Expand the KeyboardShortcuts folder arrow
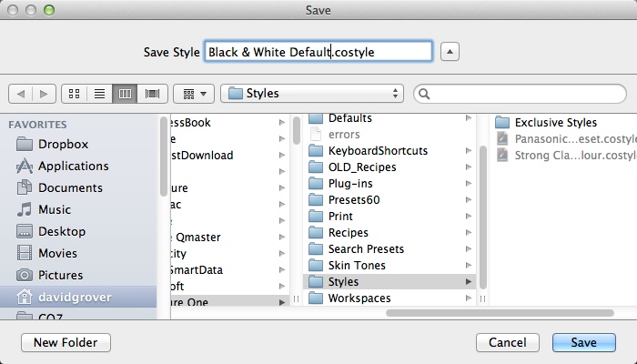Image resolution: width=637 pixels, height=364 pixels. 469,151
